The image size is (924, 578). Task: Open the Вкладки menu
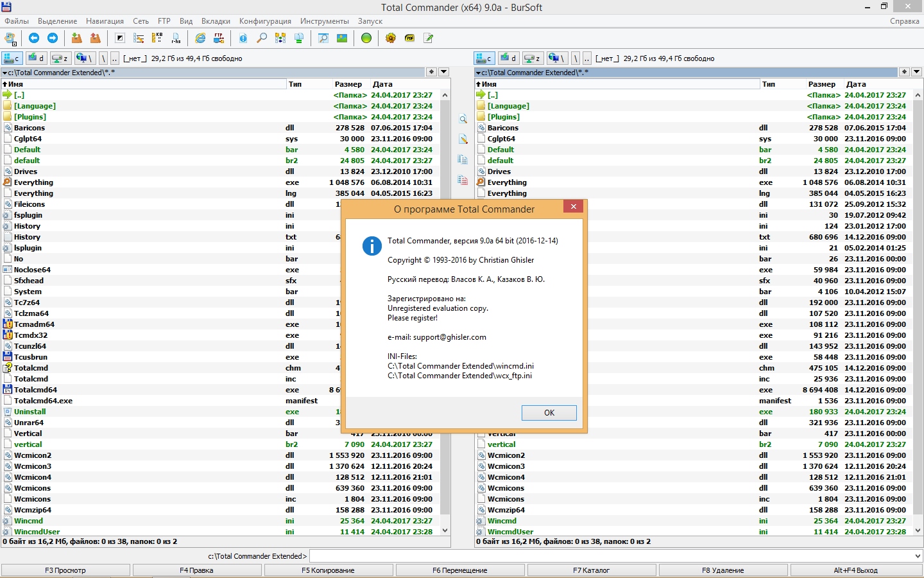216,21
